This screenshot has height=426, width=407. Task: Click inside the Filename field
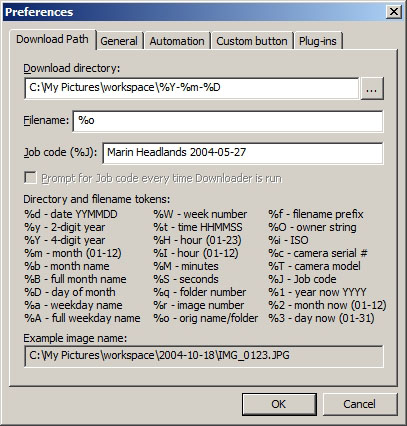228,121
